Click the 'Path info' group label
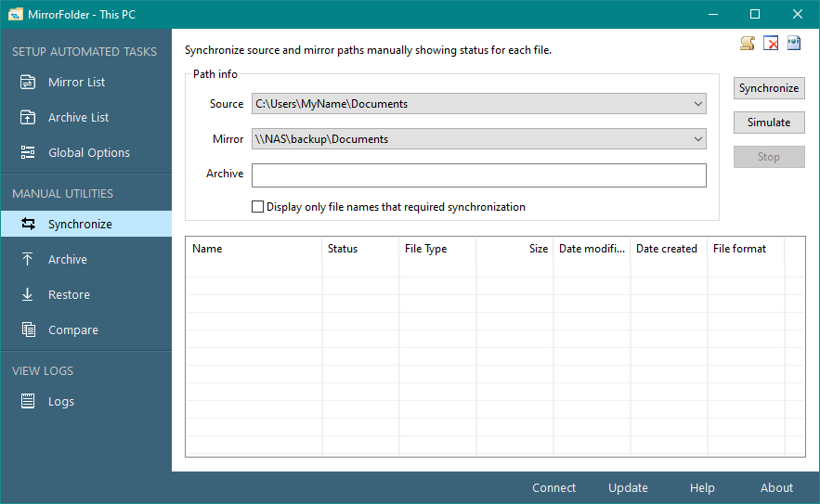This screenshot has width=820, height=504. click(215, 74)
